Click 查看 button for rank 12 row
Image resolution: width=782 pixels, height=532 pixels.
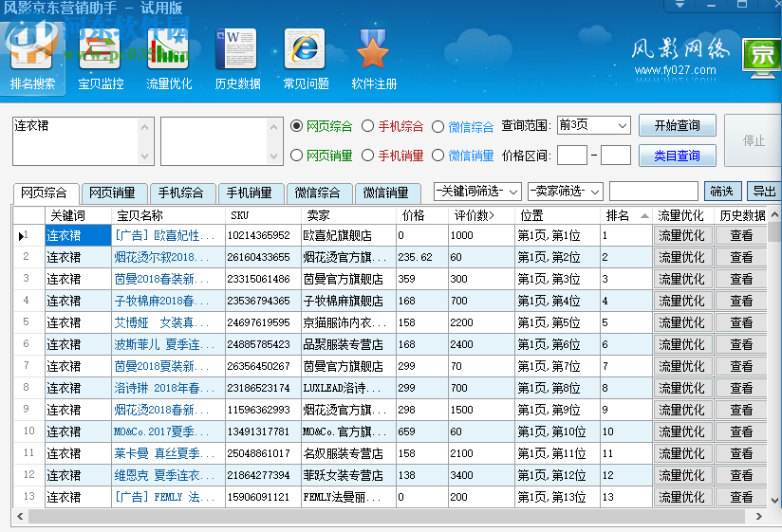click(x=741, y=476)
